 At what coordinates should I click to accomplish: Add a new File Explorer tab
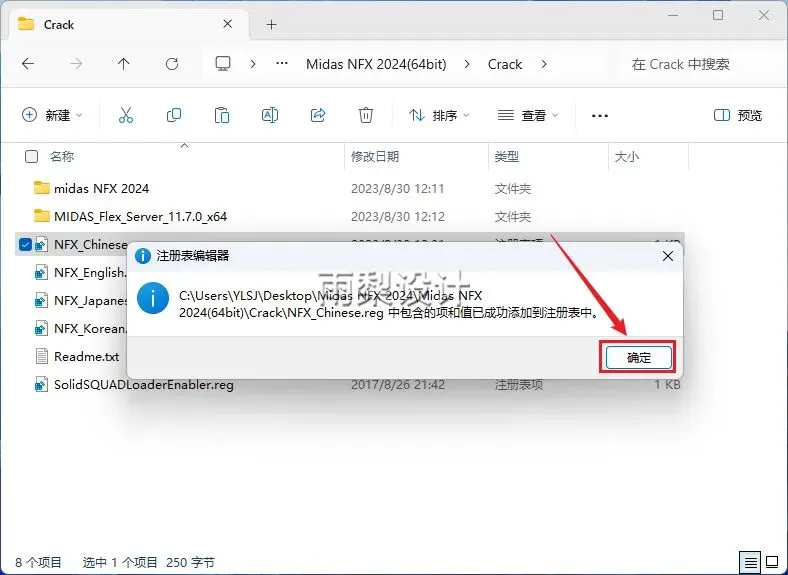271,24
